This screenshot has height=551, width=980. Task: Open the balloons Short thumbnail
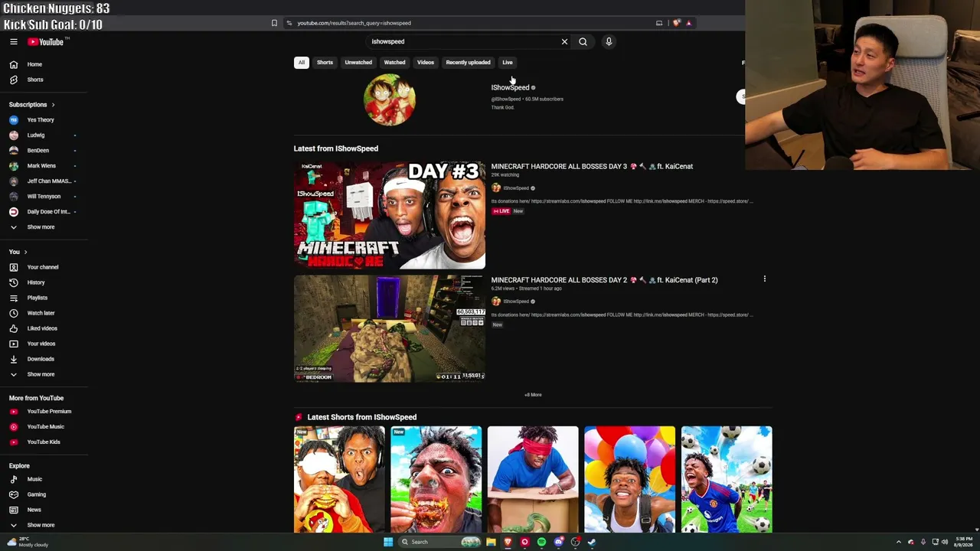[x=630, y=480]
